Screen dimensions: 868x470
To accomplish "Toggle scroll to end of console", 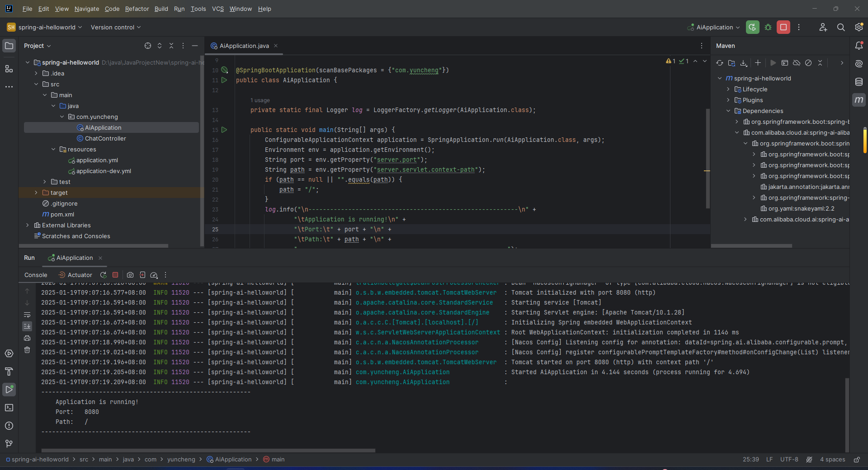I will coord(27,326).
